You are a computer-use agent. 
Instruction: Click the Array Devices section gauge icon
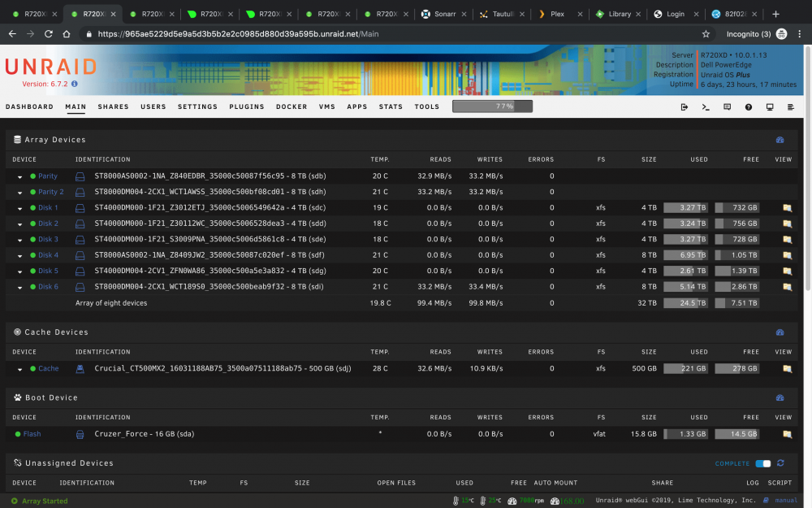[x=780, y=140]
